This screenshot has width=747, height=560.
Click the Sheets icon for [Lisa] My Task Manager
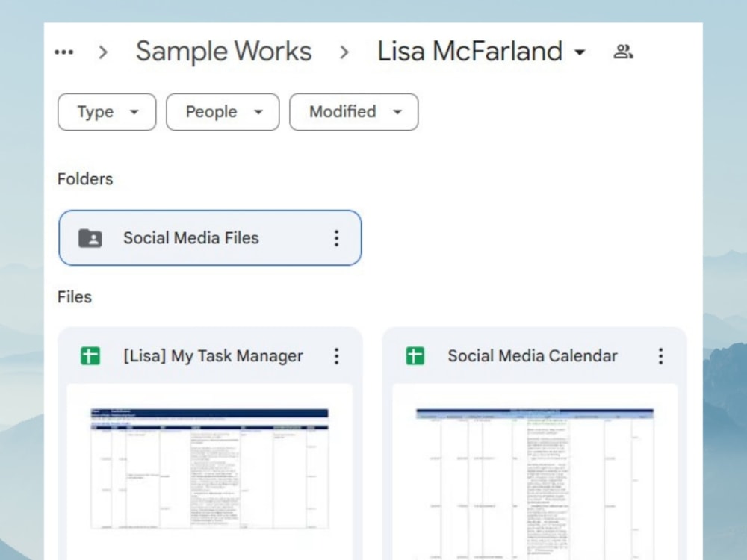coord(90,355)
